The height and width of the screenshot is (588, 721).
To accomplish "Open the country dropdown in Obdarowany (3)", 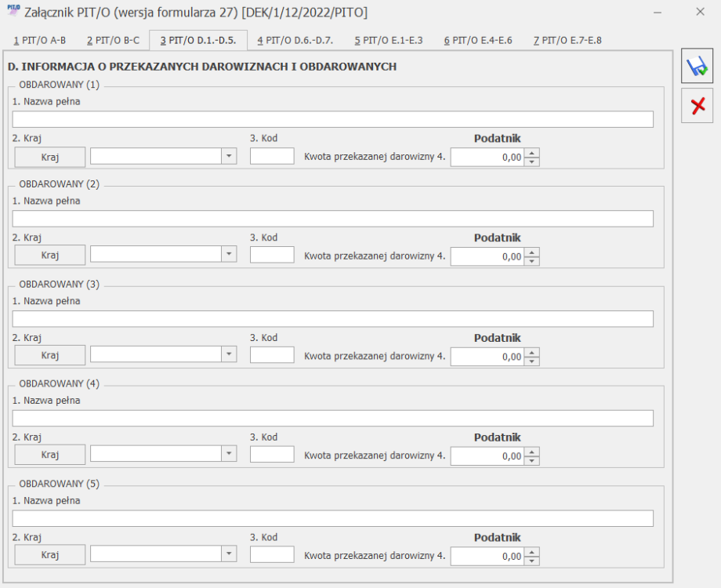I will 229,354.
